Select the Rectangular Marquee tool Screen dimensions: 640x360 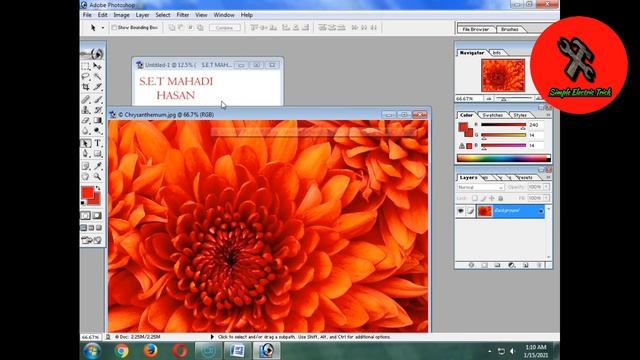click(86, 66)
